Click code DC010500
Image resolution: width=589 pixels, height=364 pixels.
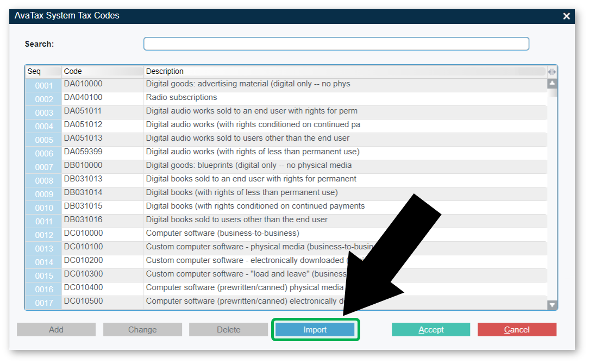[83, 301]
